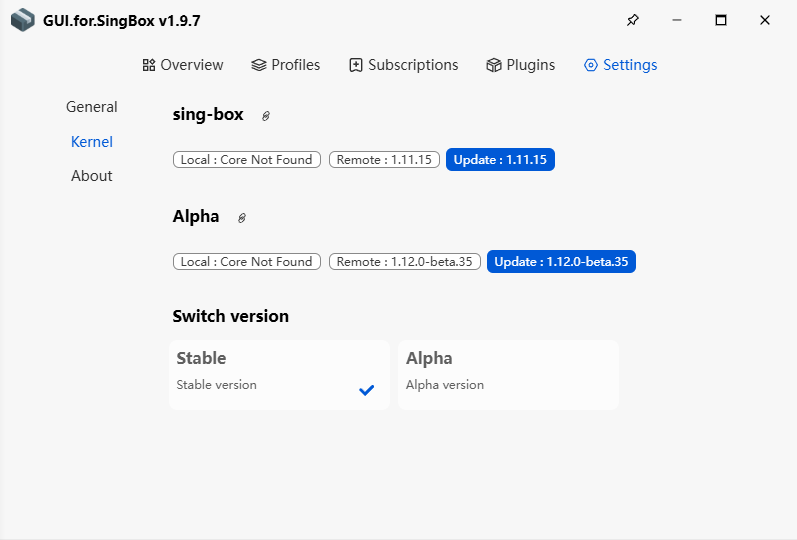Click the Subscriptions bookmark icon
The image size is (797, 540).
(x=356, y=65)
